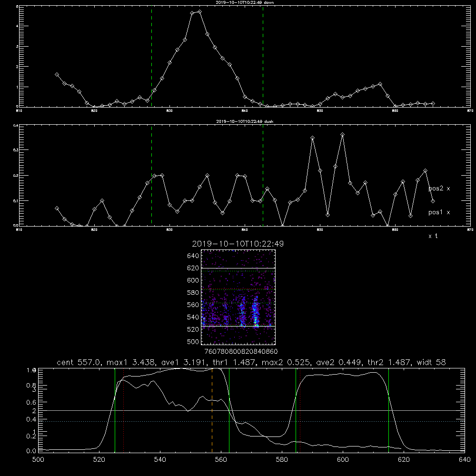Click the 'pos2 x' label
The image size is (476, 476).
click(439, 188)
